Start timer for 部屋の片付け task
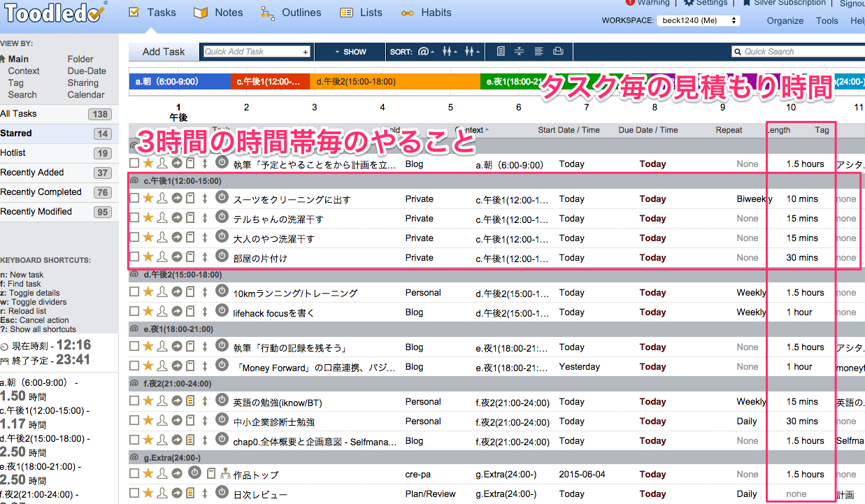This screenshot has width=865, height=504. click(222, 257)
